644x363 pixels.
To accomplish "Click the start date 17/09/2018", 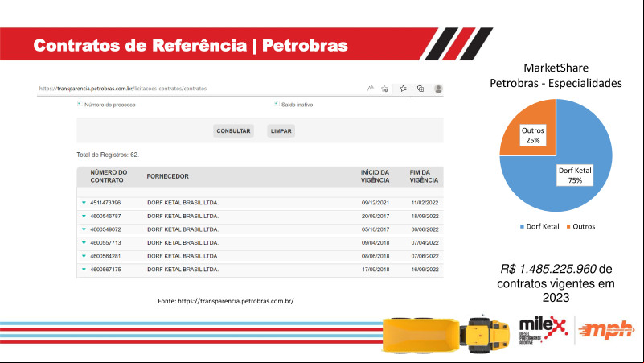I will 375,270.
